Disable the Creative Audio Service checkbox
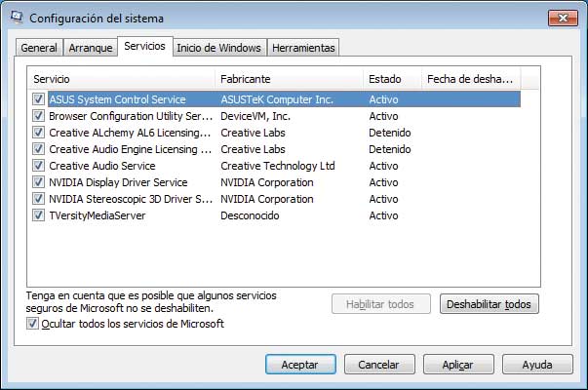 point(38,166)
